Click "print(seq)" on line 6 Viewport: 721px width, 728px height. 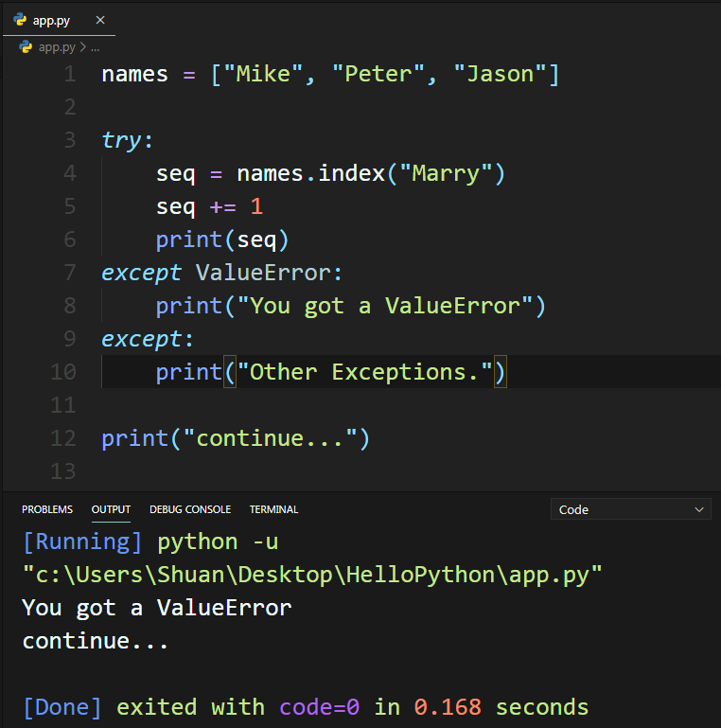222,240
